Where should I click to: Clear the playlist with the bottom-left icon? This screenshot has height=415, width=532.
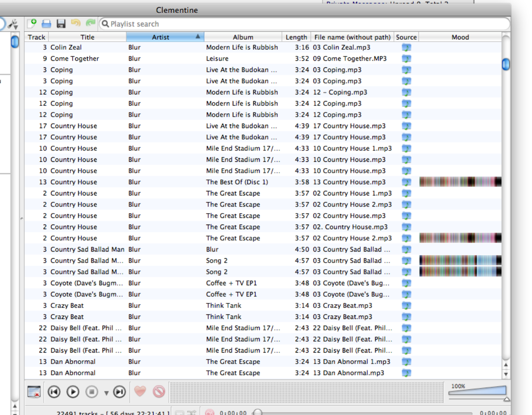point(34,392)
